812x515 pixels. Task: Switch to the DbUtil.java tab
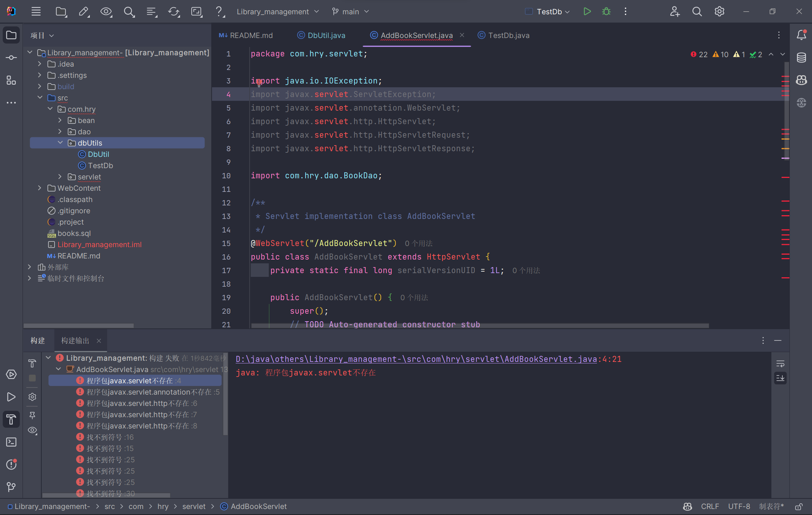tap(326, 35)
